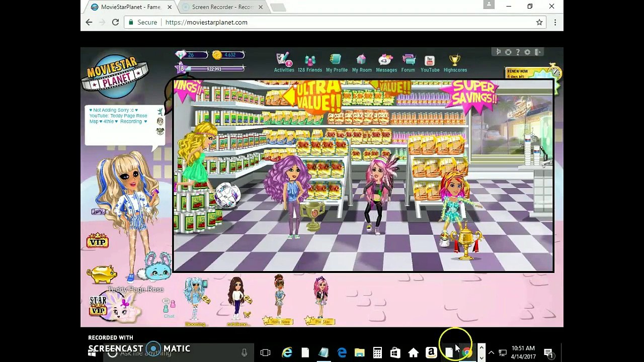This screenshot has height=362, width=644.
Task: Open Internet Explorer from the taskbar
Action: click(287, 353)
